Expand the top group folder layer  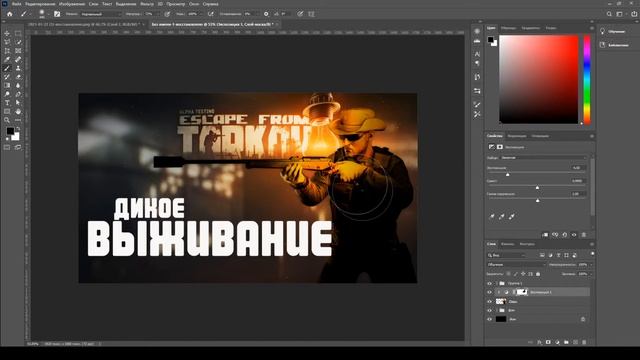497,283
